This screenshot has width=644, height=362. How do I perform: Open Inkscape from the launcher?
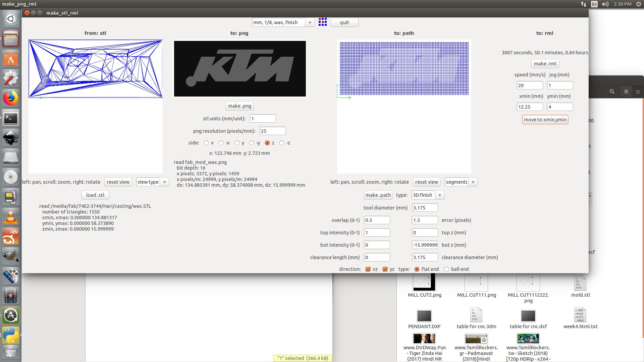[11, 138]
